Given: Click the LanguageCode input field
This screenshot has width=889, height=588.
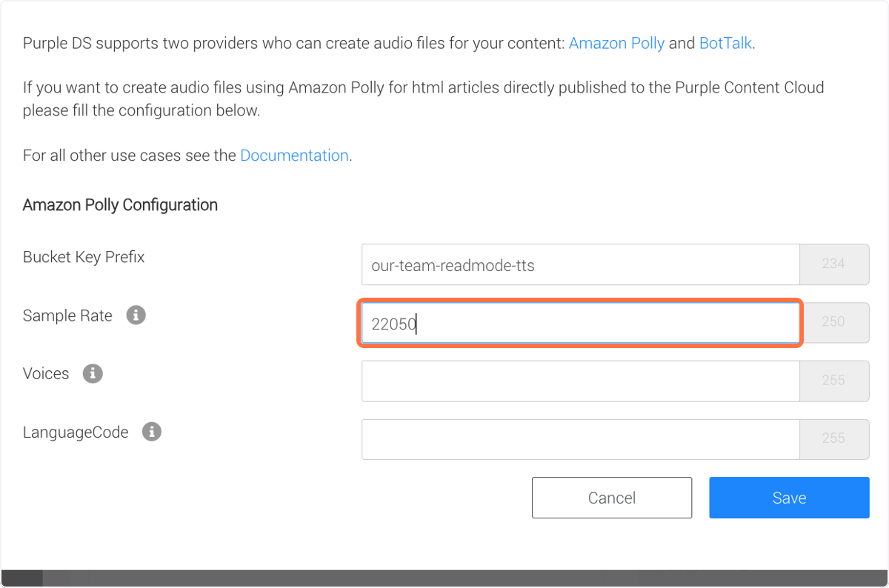Looking at the screenshot, I should point(581,439).
